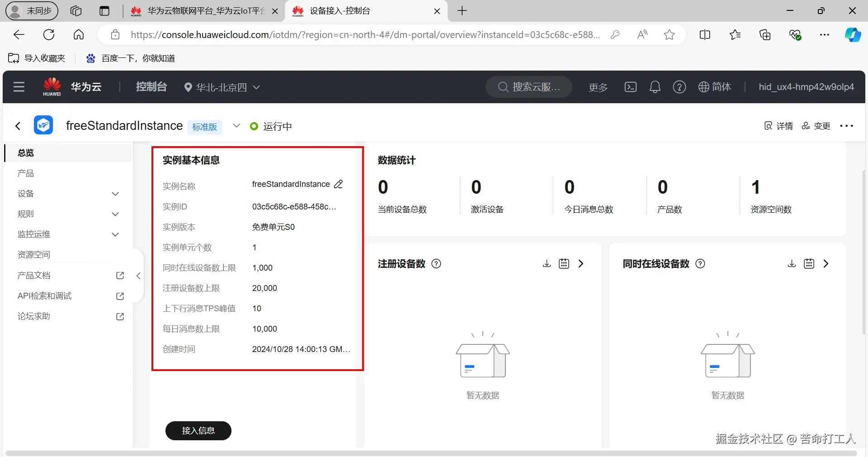Open 产品文档 via its external-link icon
This screenshot has width=868, height=457.
119,276
